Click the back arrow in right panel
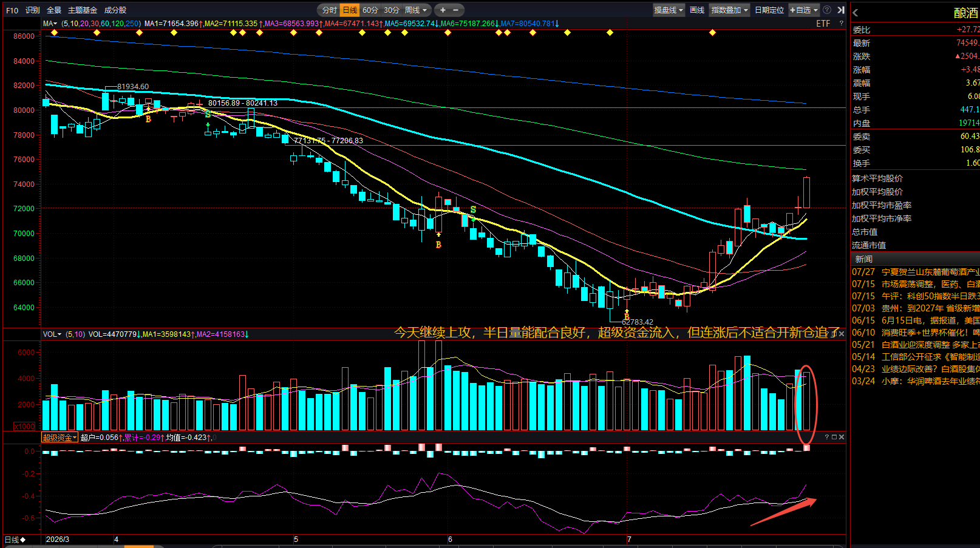980x548 pixels. (856, 13)
